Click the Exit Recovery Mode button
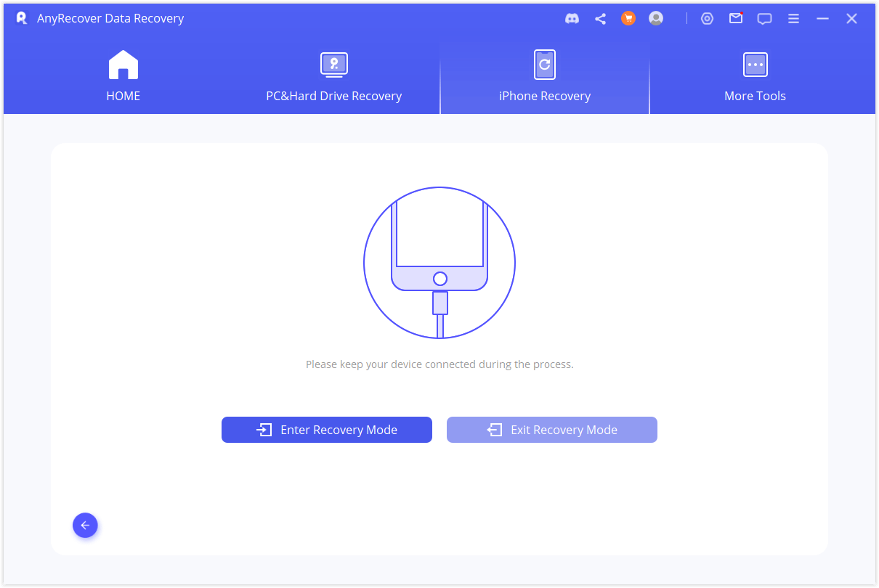Image resolution: width=879 pixels, height=588 pixels. (x=552, y=430)
